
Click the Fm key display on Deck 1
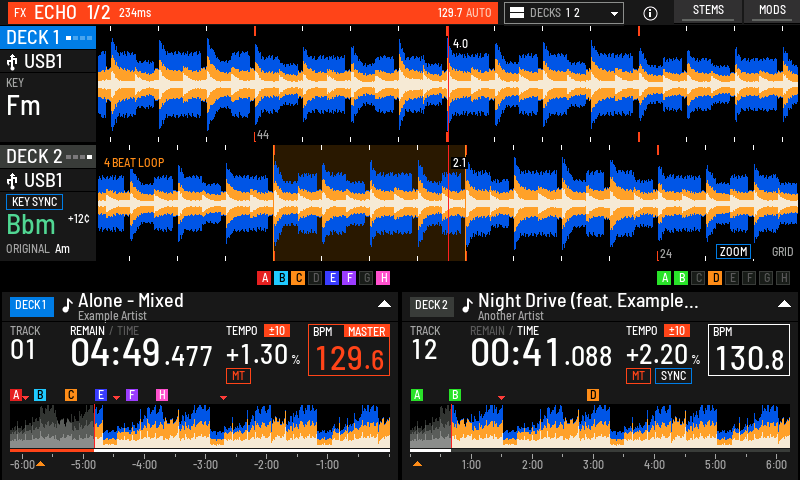23,106
